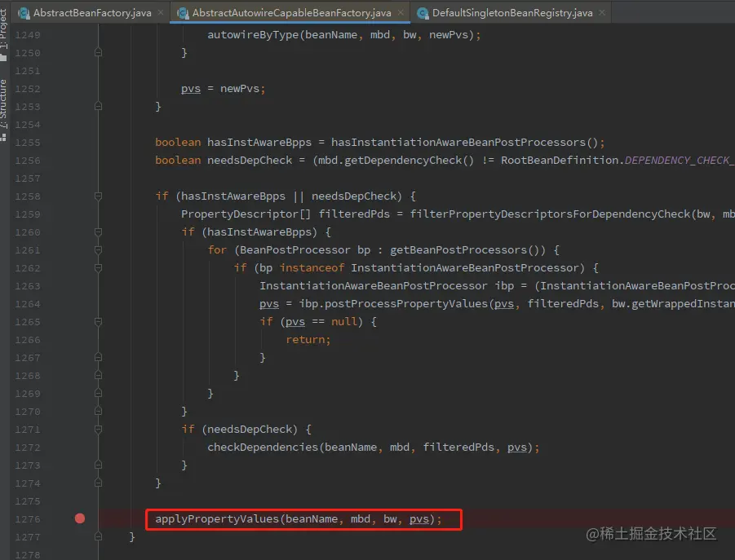
Task: Collapse the hasInstAwareBpps block on line 1260
Action: coord(98,231)
